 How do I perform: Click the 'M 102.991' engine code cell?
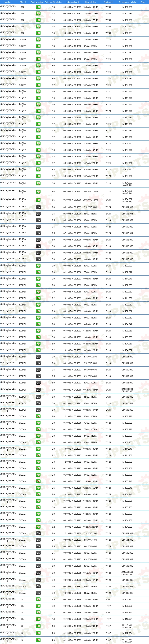pyautogui.click(x=127, y=33)
